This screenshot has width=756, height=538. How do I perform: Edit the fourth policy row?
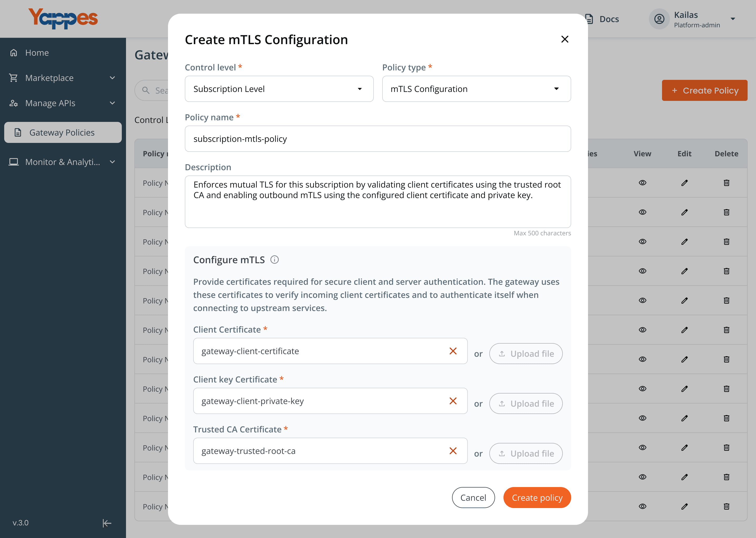(x=685, y=271)
